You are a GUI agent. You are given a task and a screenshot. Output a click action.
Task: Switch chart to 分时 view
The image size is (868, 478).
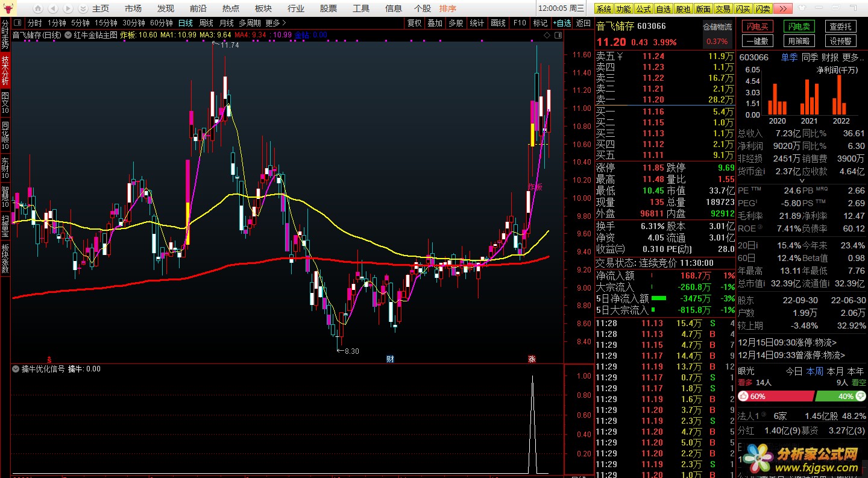pyautogui.click(x=35, y=23)
